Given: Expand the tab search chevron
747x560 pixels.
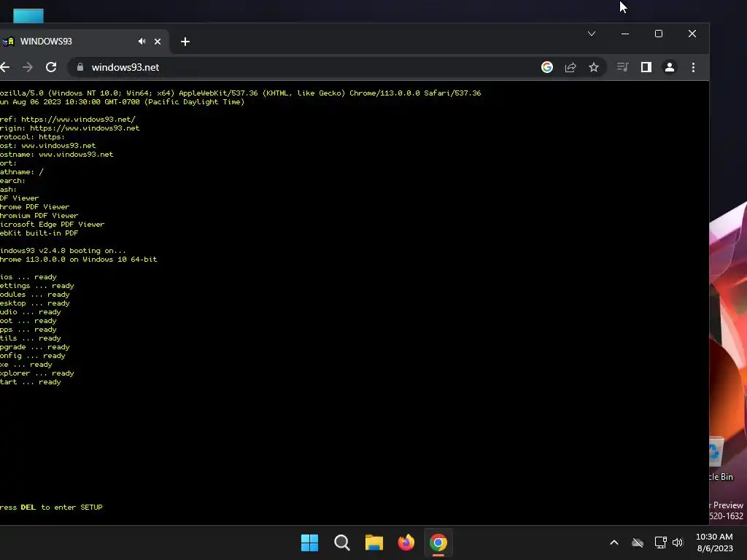Looking at the screenshot, I should point(591,34).
